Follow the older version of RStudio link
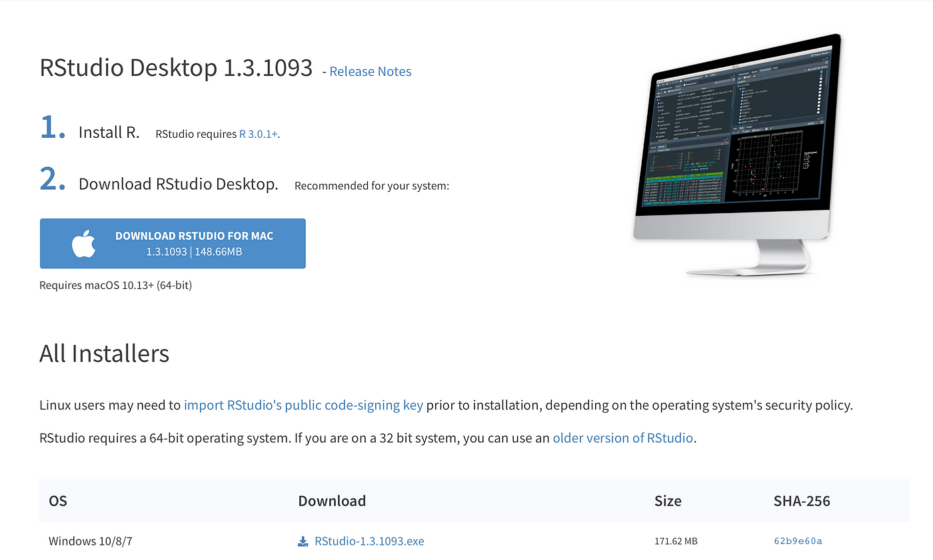The height and width of the screenshot is (560, 933). coord(623,438)
